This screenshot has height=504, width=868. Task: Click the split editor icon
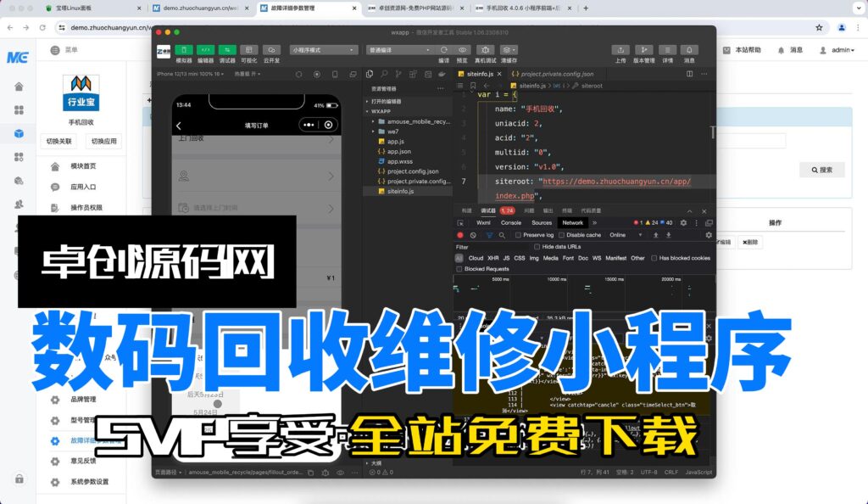click(x=690, y=74)
